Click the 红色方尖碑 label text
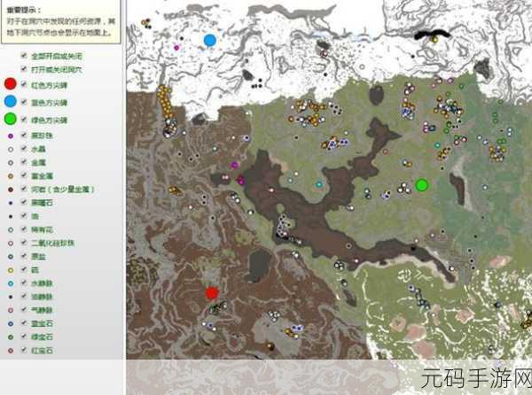The width and height of the screenshot is (532, 395). point(49,85)
